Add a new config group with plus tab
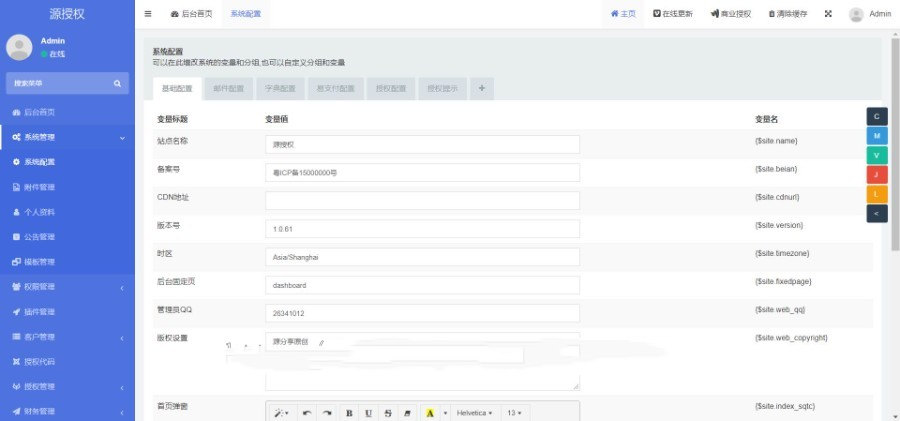This screenshot has height=421, width=900. 481,88
